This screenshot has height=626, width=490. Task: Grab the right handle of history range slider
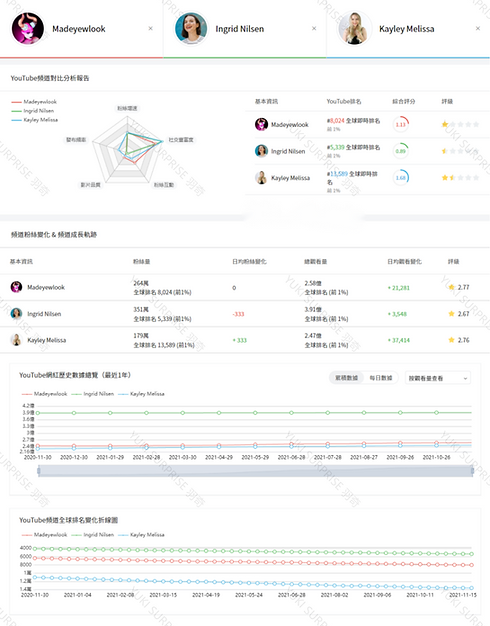click(x=472, y=471)
